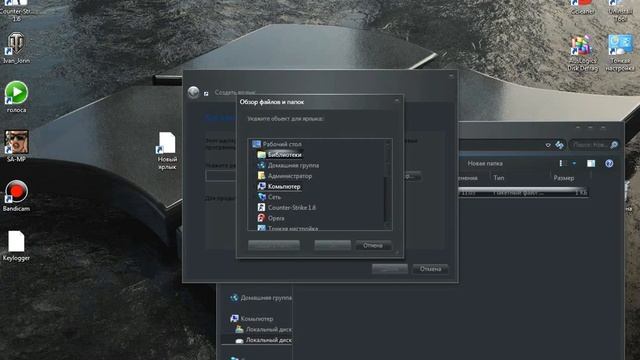Open the Auslogics Disk Defrag desktop shortcut

point(582,53)
